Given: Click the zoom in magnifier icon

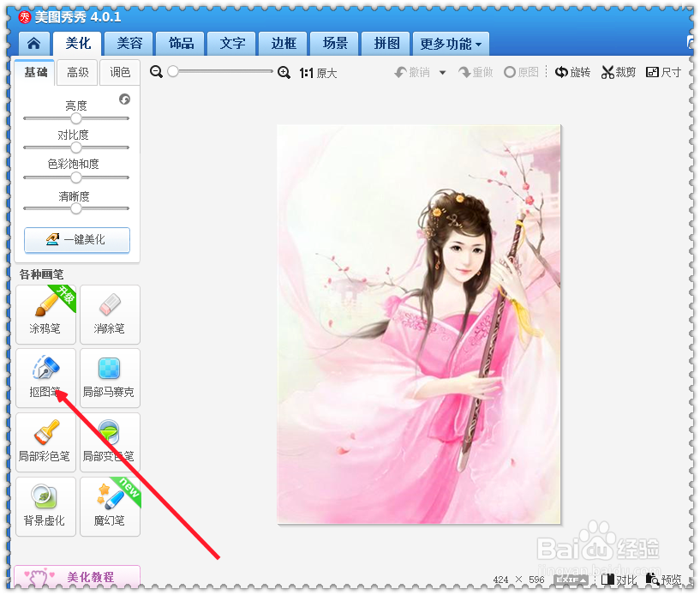Looking at the screenshot, I should click(x=284, y=72).
